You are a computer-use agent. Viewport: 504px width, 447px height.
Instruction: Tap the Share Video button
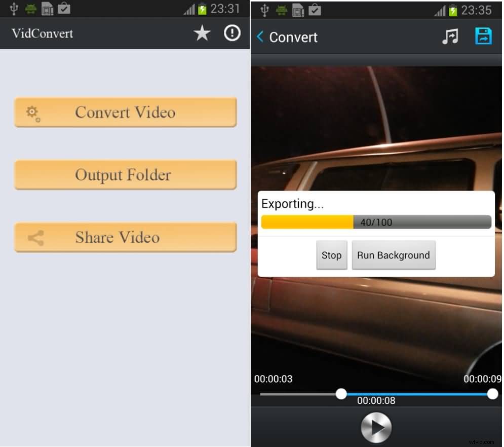tap(125, 237)
